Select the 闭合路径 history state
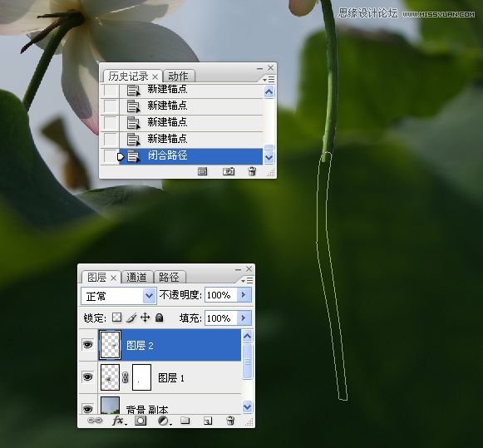 tap(190, 156)
